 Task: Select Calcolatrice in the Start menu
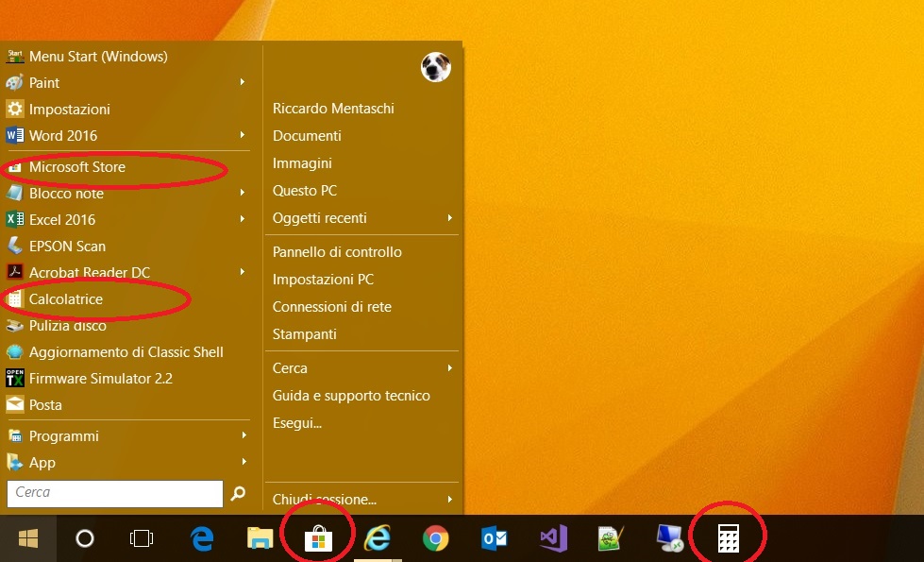pyautogui.click(x=66, y=299)
